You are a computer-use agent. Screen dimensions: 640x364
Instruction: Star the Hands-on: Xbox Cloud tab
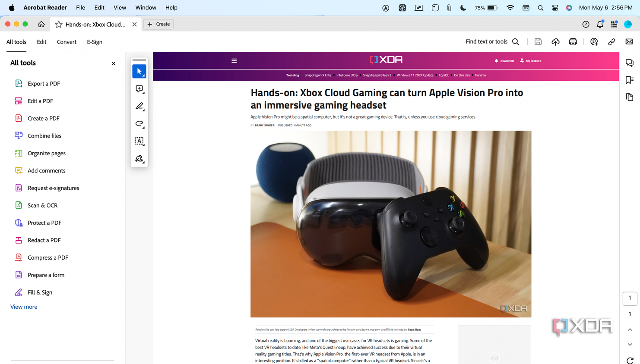[x=59, y=24]
